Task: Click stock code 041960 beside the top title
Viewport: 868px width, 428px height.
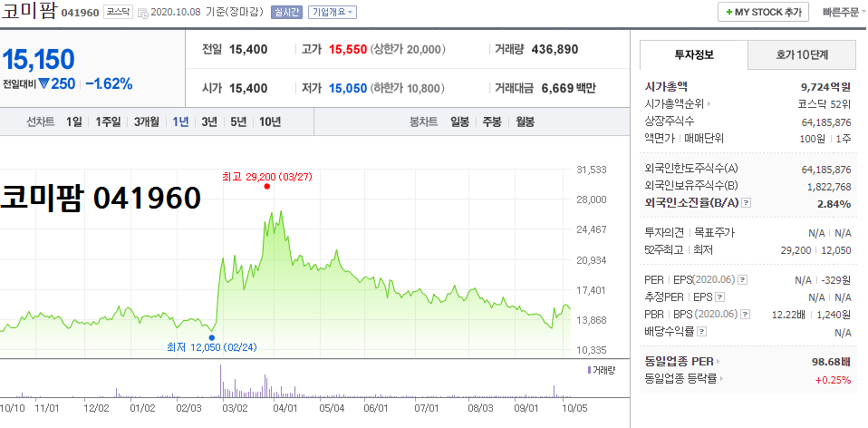Action: coord(80,13)
